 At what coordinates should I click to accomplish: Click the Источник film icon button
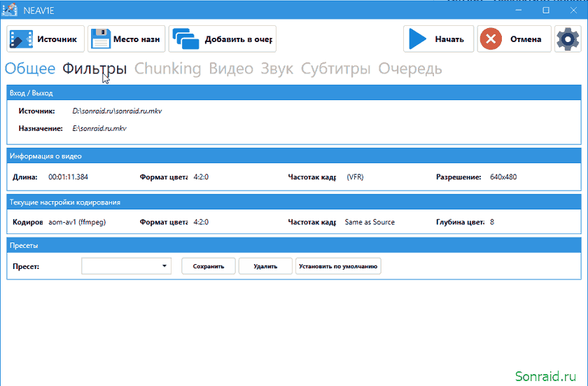click(x=45, y=39)
